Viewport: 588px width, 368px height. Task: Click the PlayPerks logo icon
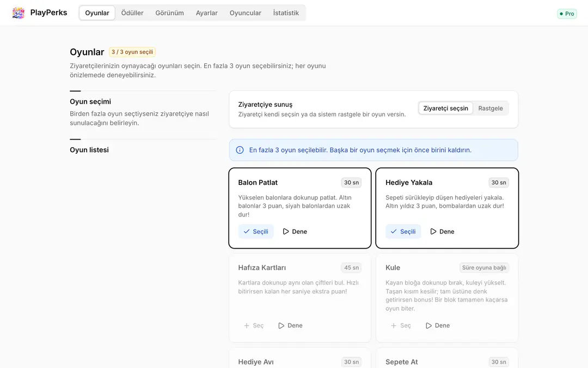[18, 13]
